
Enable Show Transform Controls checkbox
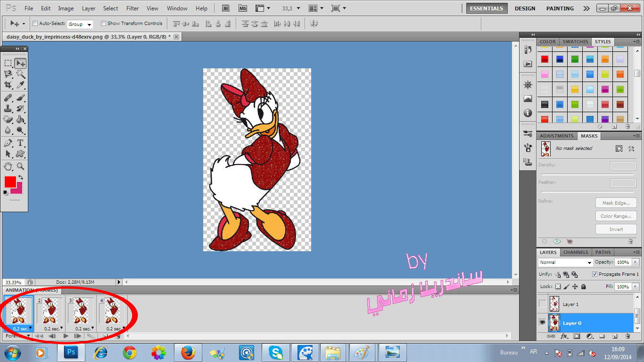[103, 24]
